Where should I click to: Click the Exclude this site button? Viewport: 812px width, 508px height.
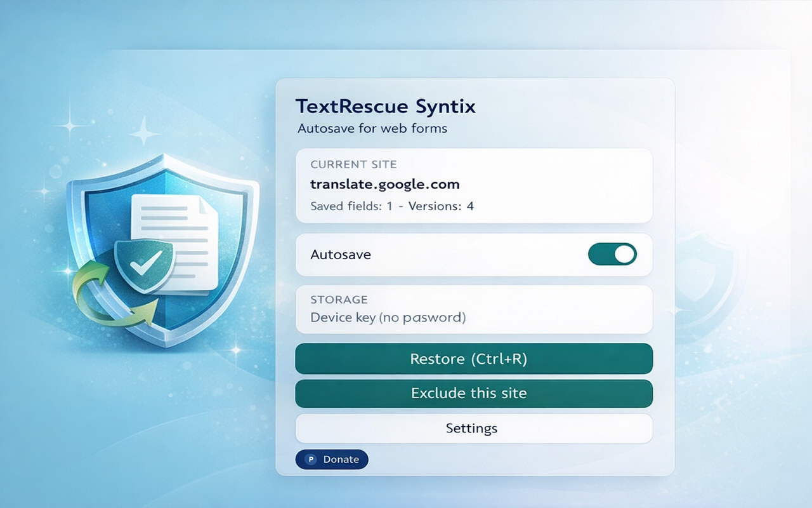tap(474, 393)
